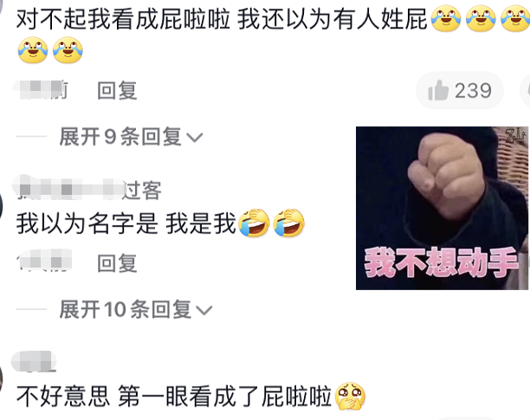Viewport: 530px width, 420px height.
Task: Like the comment with 239 likes
Action: point(460,91)
